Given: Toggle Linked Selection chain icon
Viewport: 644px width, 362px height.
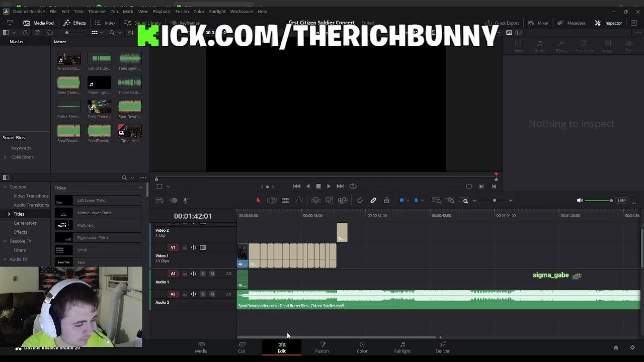Looking at the screenshot, I should coord(373,201).
